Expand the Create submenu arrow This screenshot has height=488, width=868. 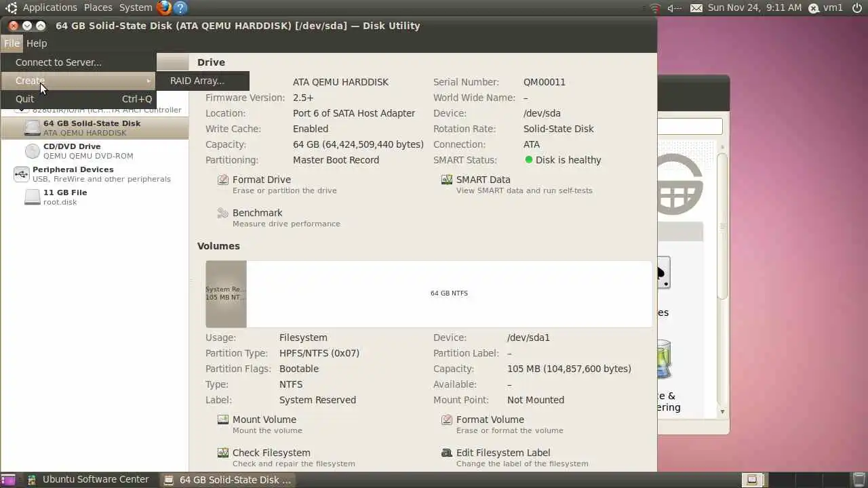[149, 81]
